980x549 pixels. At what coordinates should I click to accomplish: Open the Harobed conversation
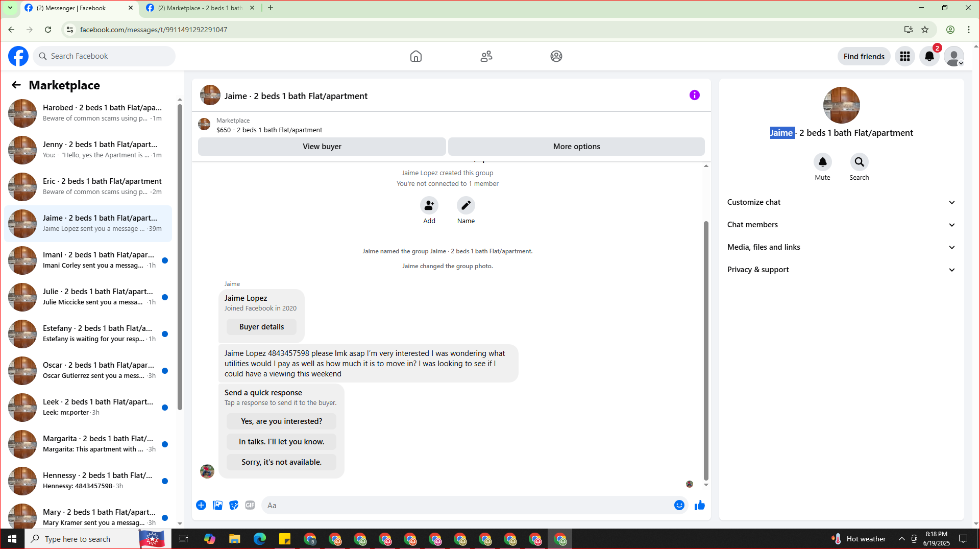tap(88, 113)
